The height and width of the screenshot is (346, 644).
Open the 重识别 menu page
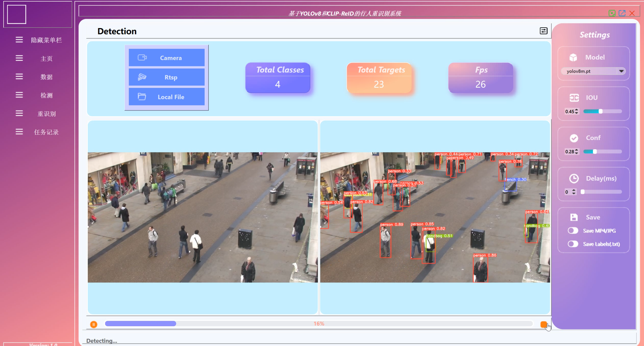coord(46,114)
